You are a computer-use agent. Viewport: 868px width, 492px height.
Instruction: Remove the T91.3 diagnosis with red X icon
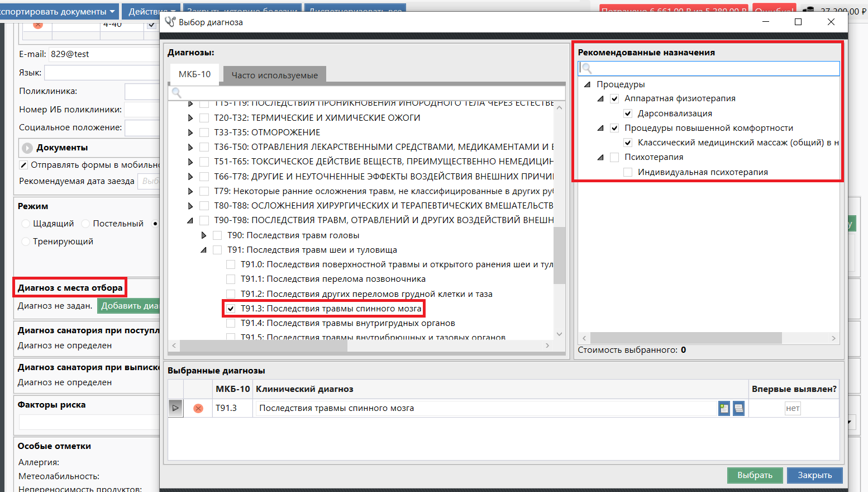pos(198,409)
